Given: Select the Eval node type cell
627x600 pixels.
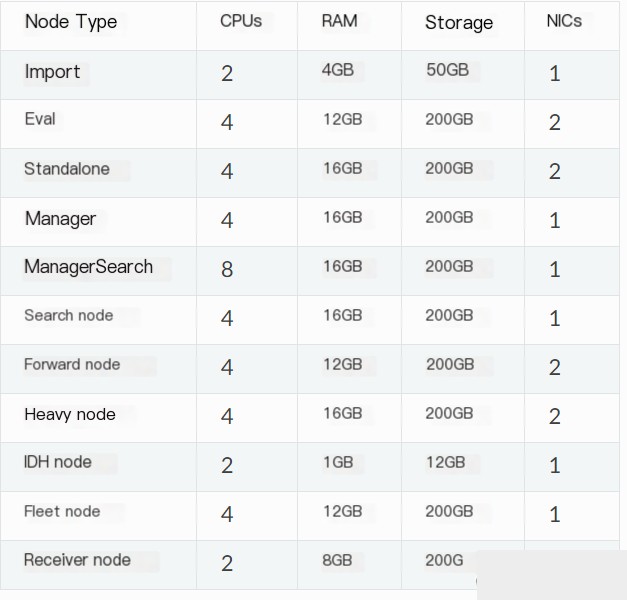Looking at the screenshot, I should 40,119.
